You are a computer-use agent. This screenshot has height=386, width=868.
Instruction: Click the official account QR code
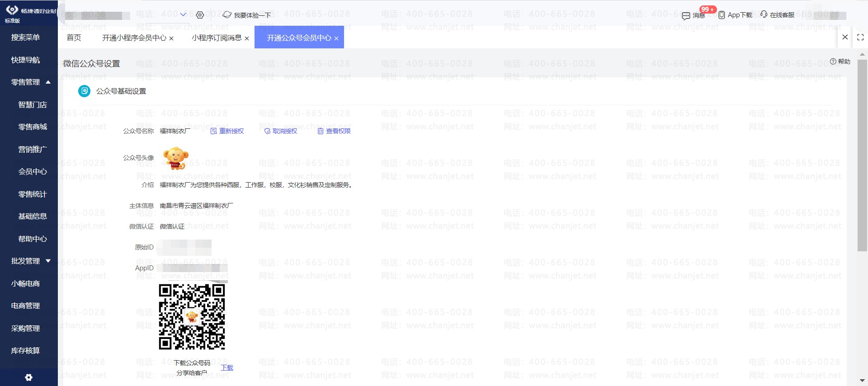[192, 316]
